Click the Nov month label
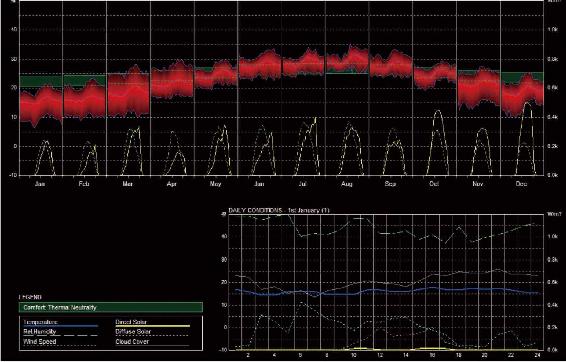 (x=478, y=184)
